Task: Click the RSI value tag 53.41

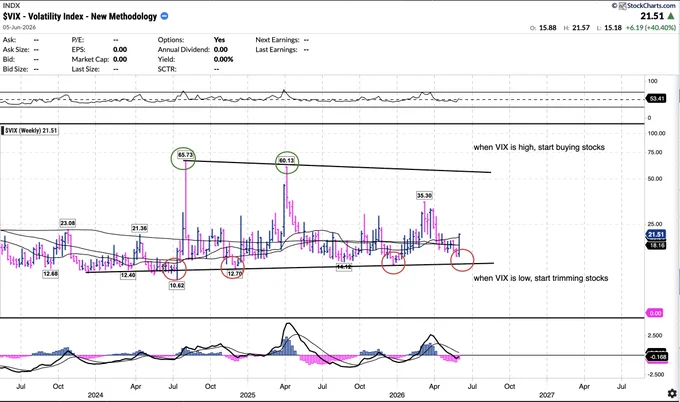Action: (x=657, y=99)
